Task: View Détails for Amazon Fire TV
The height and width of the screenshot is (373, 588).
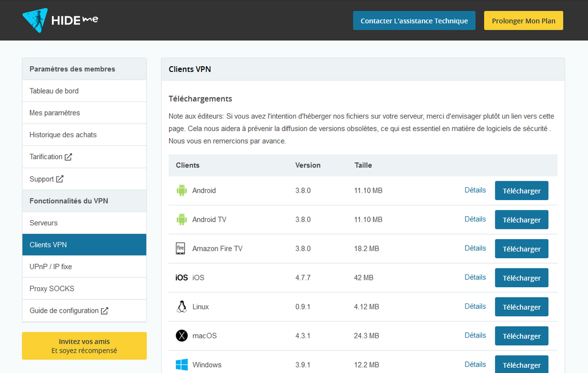Action: tap(475, 248)
